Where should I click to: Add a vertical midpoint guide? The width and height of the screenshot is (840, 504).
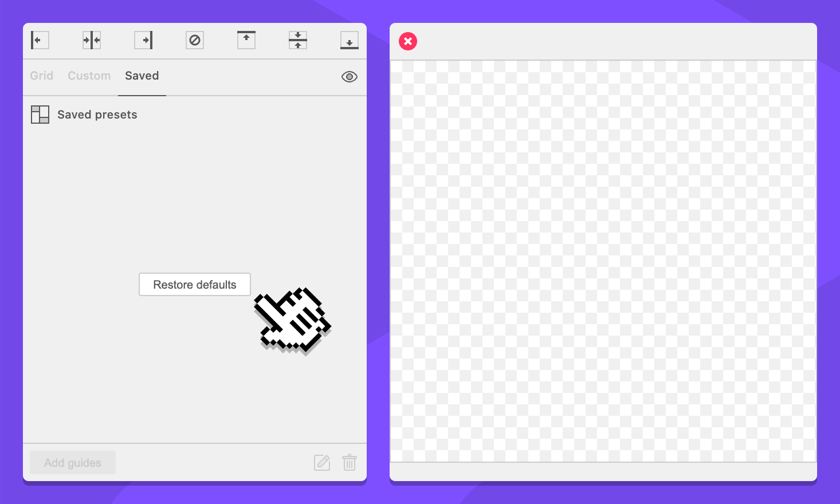point(92,40)
